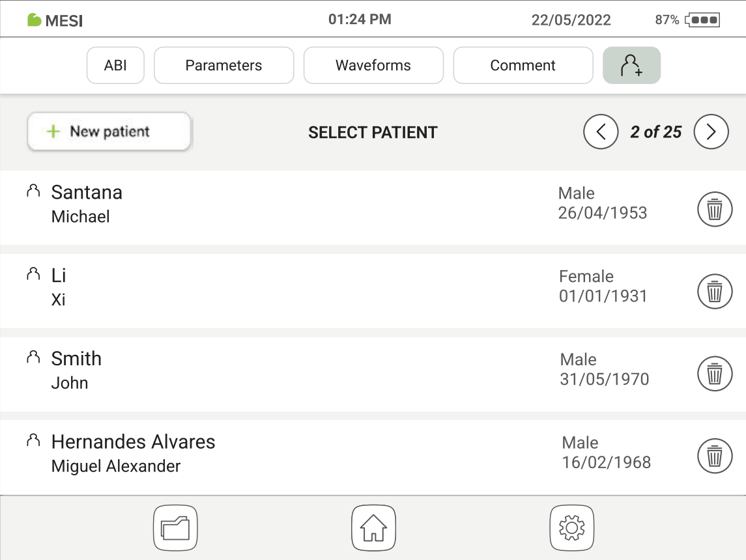The image size is (746, 560).
Task: Click the 2 of 25 page counter
Action: [653, 132]
